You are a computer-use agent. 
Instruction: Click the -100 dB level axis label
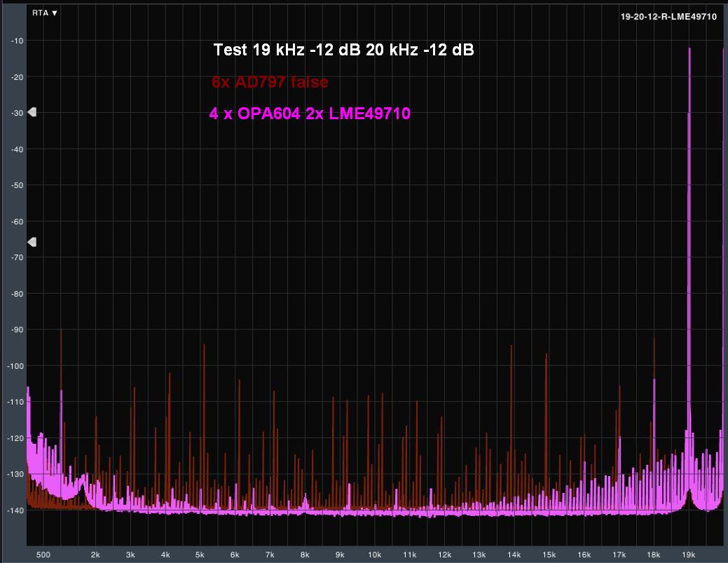coord(16,366)
